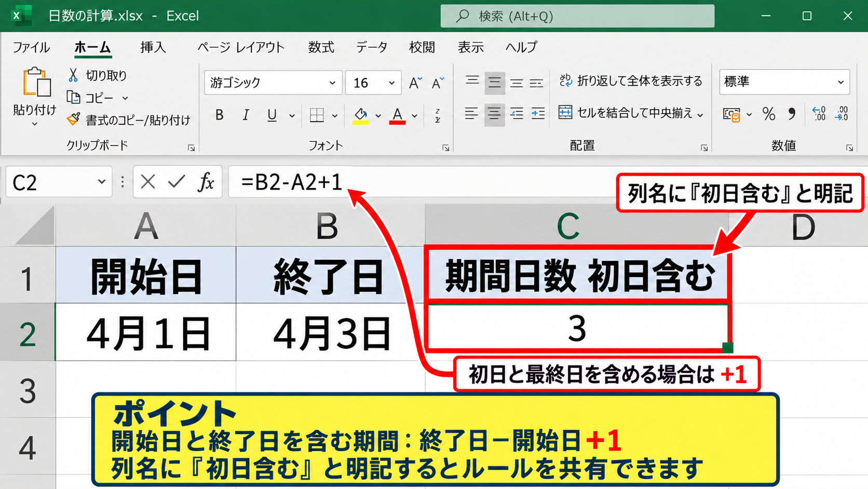
Task: Click the Borders grid icon
Action: pos(317,115)
